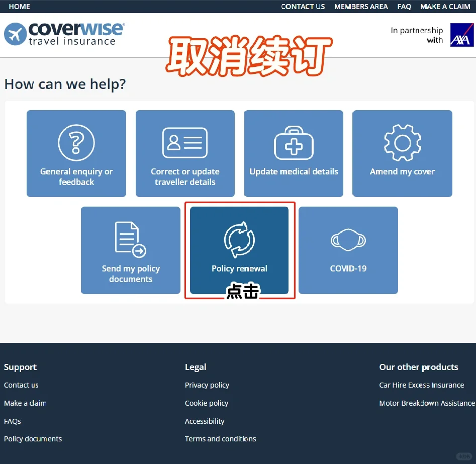The height and width of the screenshot is (464, 476).
Task: Open the FAQs footer link
Action: (13, 421)
